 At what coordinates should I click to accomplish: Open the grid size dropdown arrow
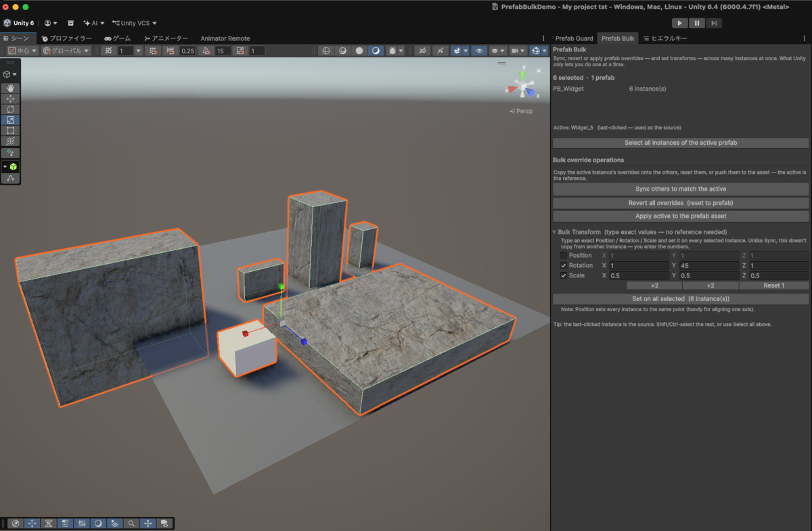point(138,51)
